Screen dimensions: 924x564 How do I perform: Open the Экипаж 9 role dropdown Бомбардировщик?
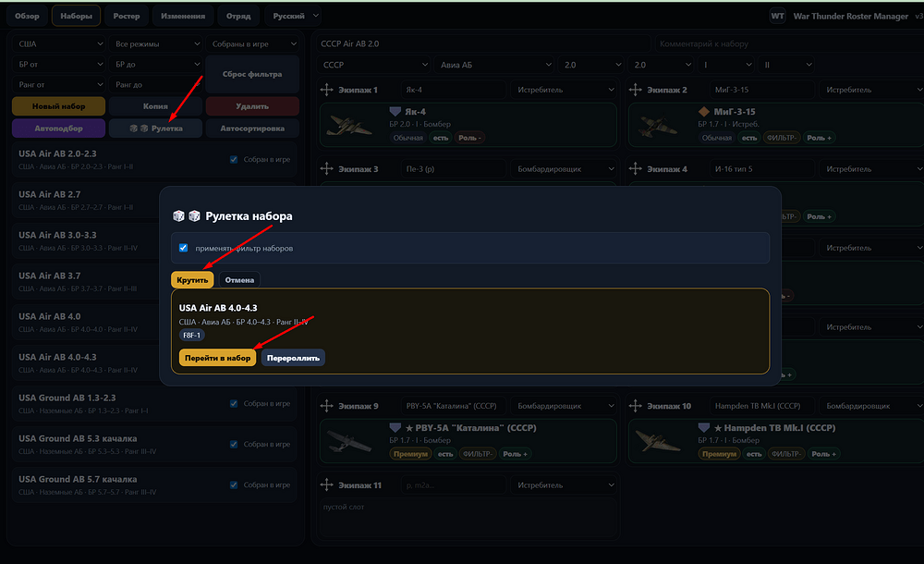[564, 406]
